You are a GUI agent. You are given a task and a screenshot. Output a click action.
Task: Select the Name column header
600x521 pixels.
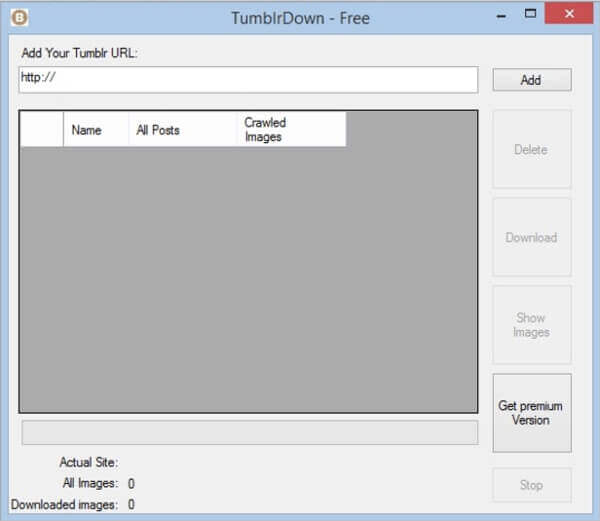coord(96,129)
